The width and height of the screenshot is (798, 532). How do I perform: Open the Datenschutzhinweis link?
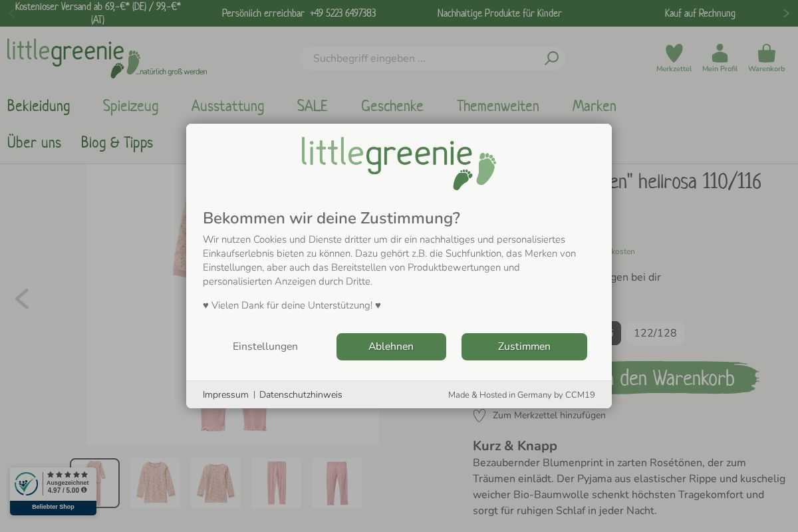click(301, 395)
